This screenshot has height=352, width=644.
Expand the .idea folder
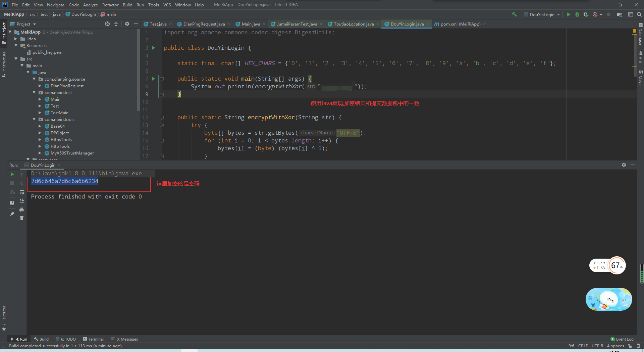tap(16, 39)
